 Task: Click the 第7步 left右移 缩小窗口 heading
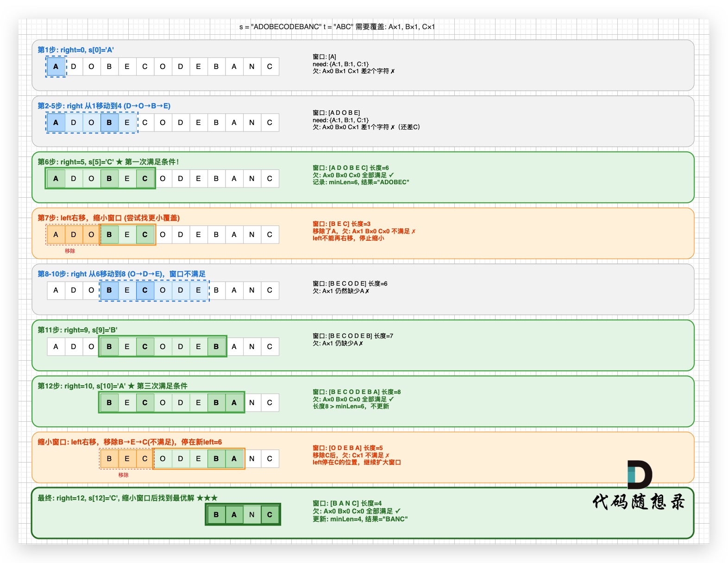tap(108, 218)
